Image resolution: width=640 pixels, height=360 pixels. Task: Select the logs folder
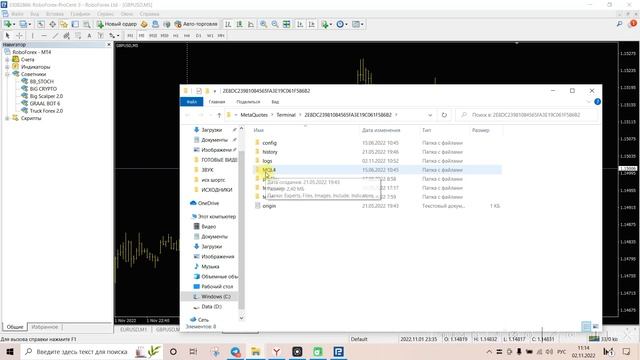pos(267,161)
